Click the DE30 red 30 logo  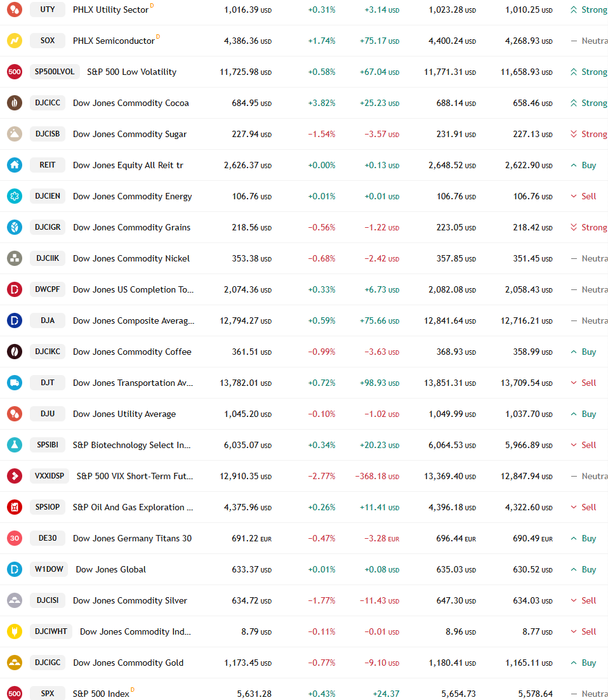[x=15, y=538]
